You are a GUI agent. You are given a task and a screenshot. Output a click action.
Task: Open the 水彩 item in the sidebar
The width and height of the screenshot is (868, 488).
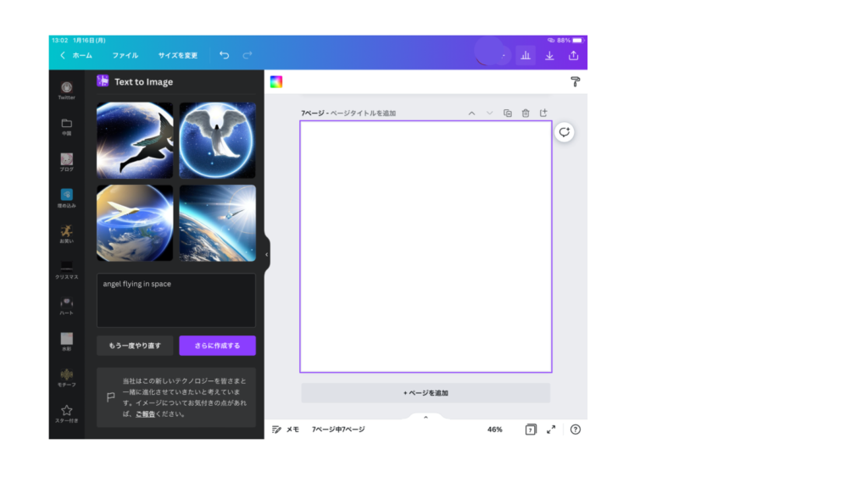tap(66, 342)
